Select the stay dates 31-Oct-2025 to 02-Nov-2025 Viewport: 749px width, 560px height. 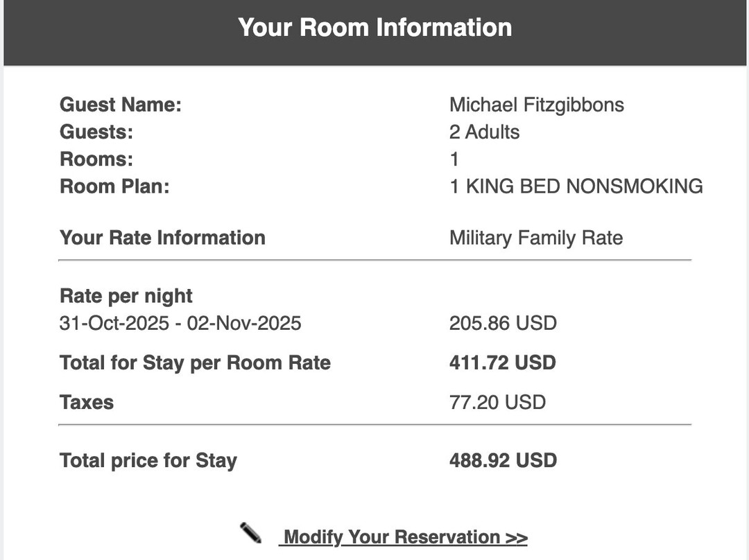[180, 323]
